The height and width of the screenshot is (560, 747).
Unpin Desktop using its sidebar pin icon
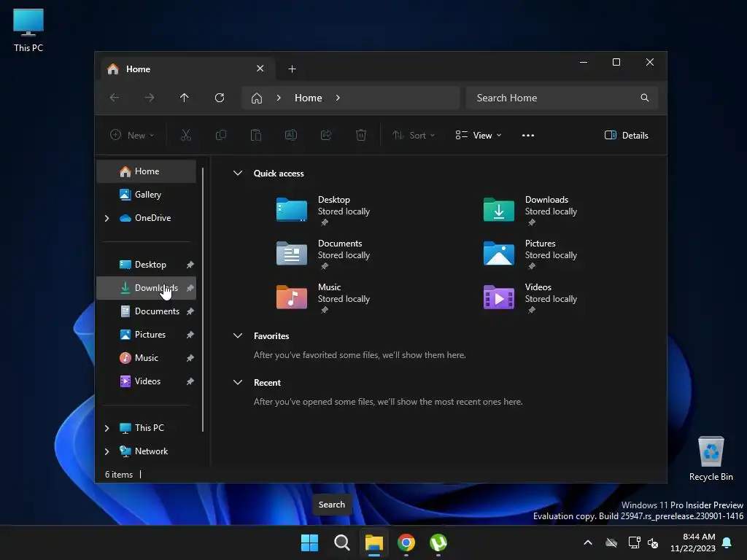click(190, 265)
